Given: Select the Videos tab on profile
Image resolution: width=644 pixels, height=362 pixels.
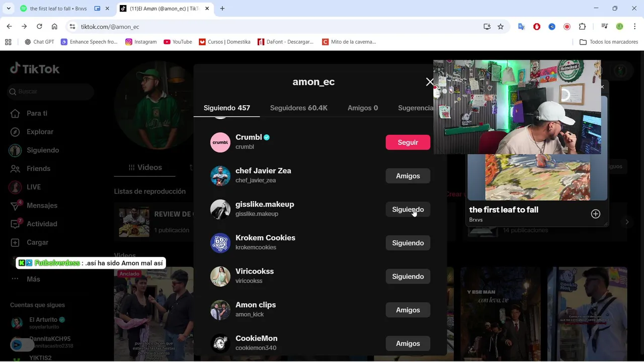Looking at the screenshot, I should click(x=145, y=167).
